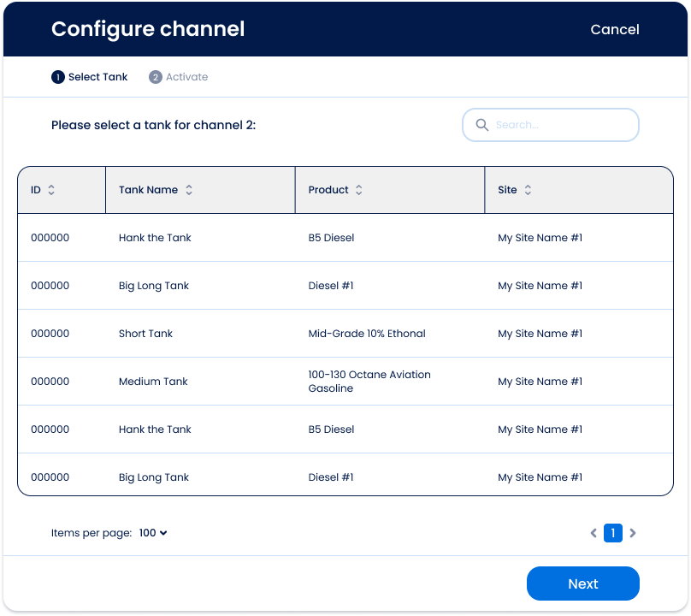Click the 000000 ID in the Medium Tank row
The height and width of the screenshot is (616, 691).
click(50, 382)
